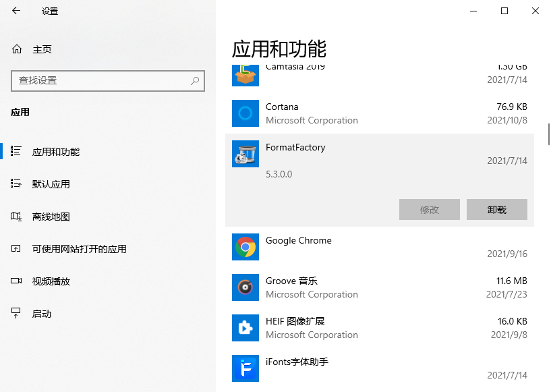The width and height of the screenshot is (551, 392).
Task: Open 离线地图 settings page
Action: pos(51,217)
